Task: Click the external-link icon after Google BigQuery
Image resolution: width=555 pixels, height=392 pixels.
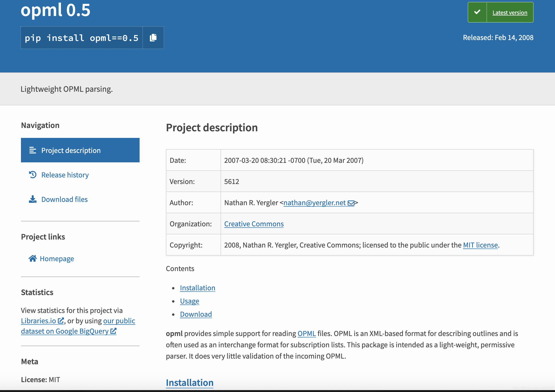Action: coord(113,331)
